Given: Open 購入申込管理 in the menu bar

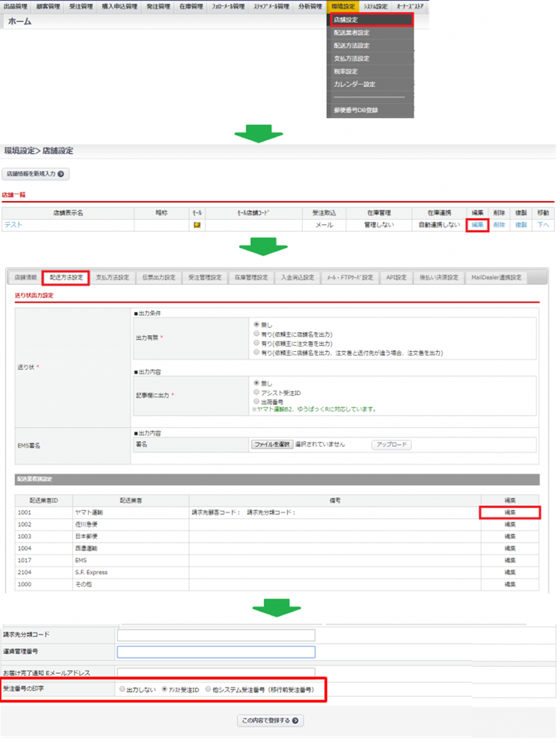Looking at the screenshot, I should click(x=119, y=7).
